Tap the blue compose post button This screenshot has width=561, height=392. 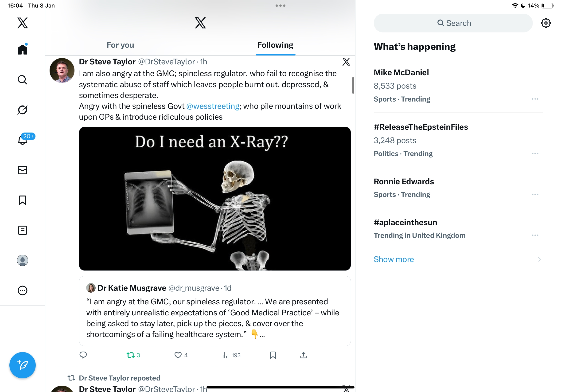23,365
